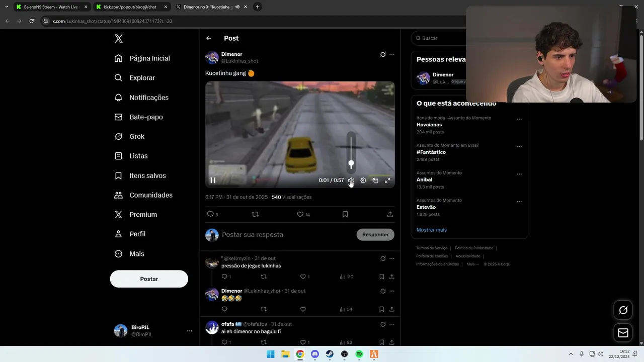View analytics of Dimenor's comment (54)
Screen dimensions: 644x362
pyautogui.click(x=346, y=309)
